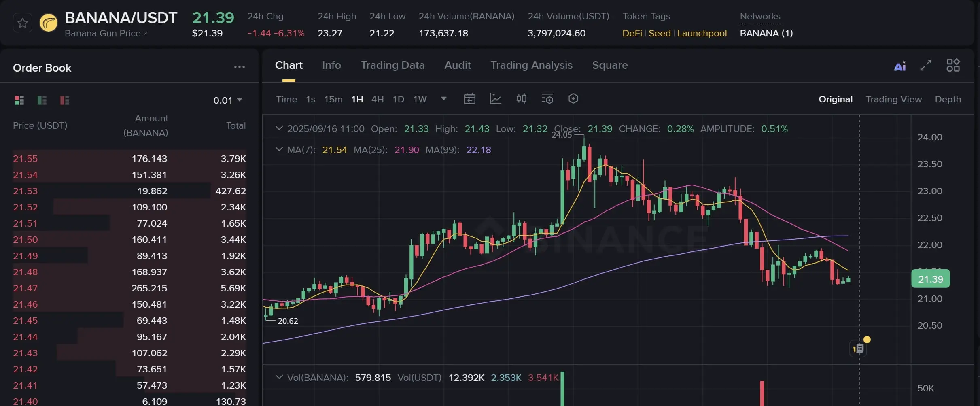Show sell orders only view
This screenshot has height=406, width=980.
click(x=65, y=100)
